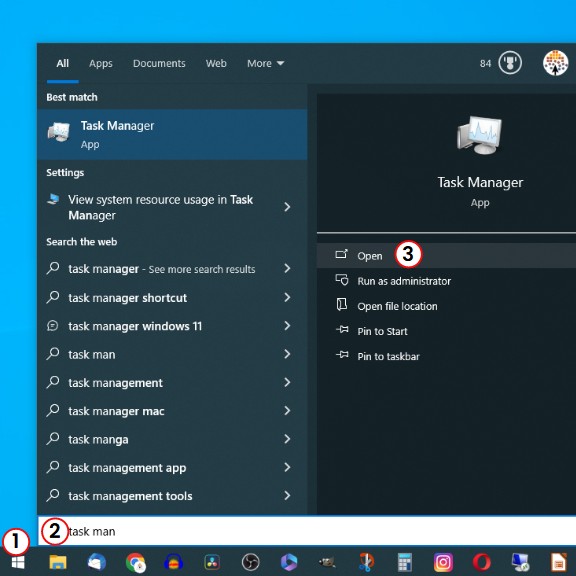Click the Windows Start button
Image resolution: width=576 pixels, height=576 pixels.
click(x=18, y=562)
